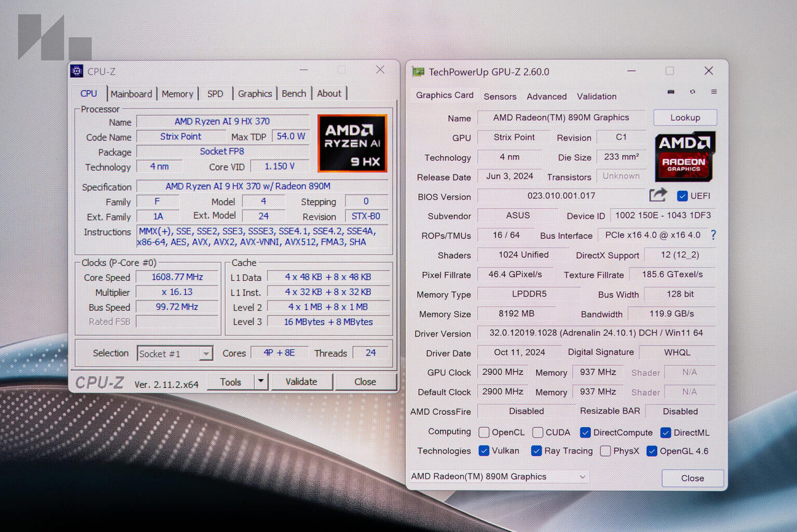Click the Lookup button in GPU-Z
797x532 pixels.
[684, 117]
